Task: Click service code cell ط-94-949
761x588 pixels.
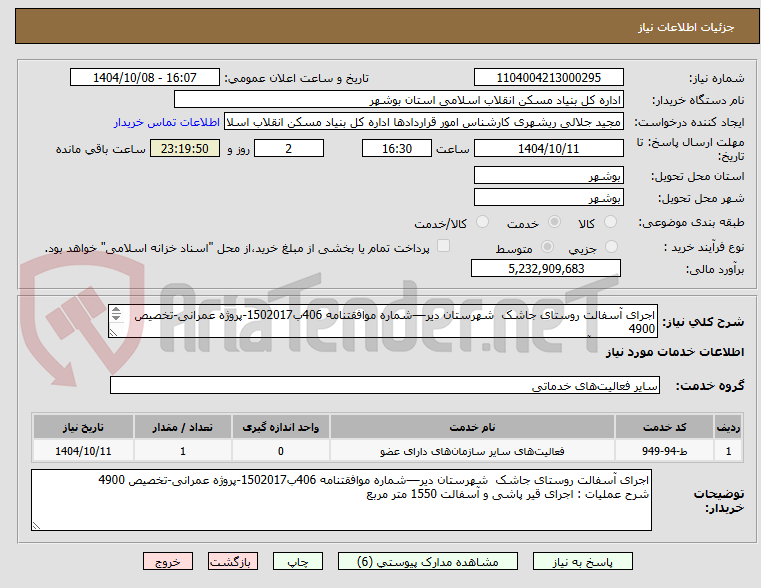Action: pos(664,451)
